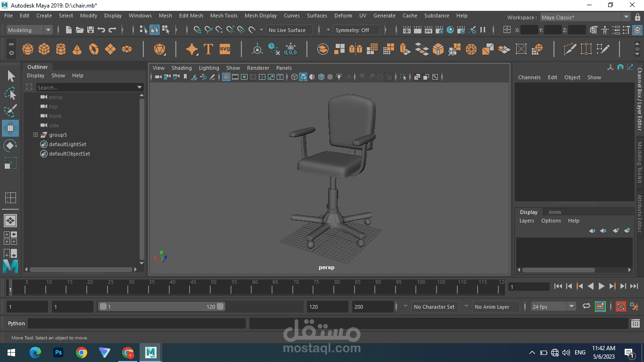
Task: Toggle textured display in viewport
Action: (x=330, y=77)
